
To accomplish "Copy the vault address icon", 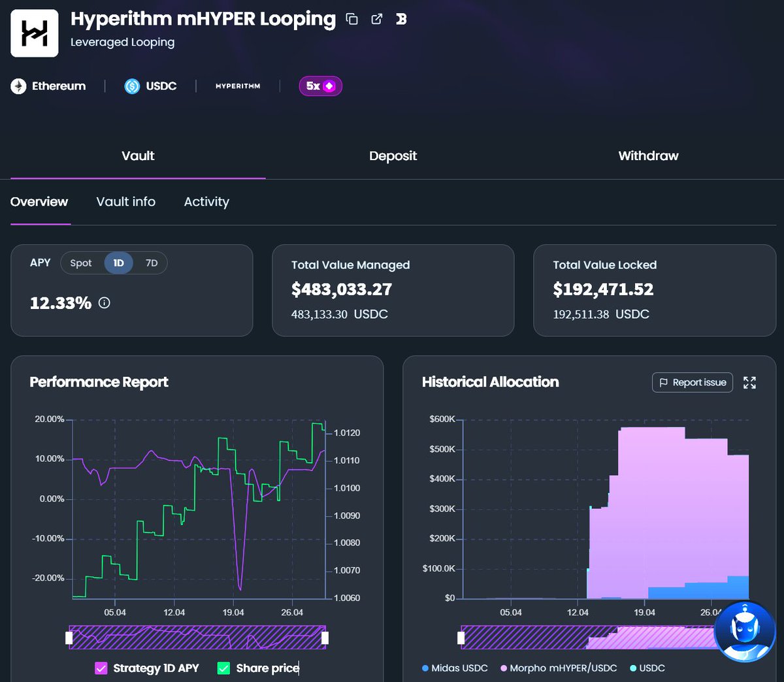I will pyautogui.click(x=351, y=19).
